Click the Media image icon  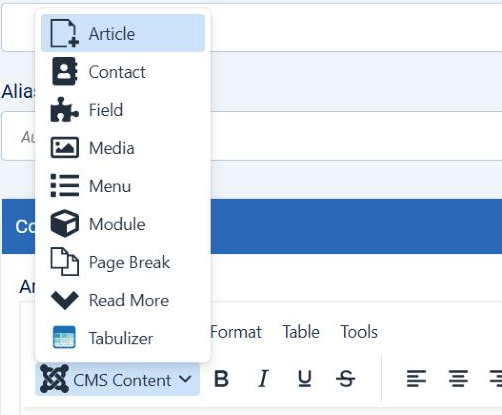click(x=65, y=147)
